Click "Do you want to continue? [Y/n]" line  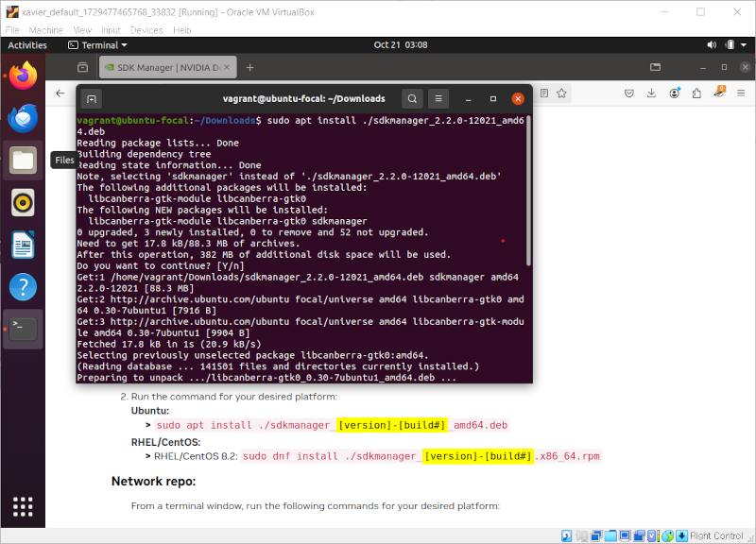coord(161,265)
